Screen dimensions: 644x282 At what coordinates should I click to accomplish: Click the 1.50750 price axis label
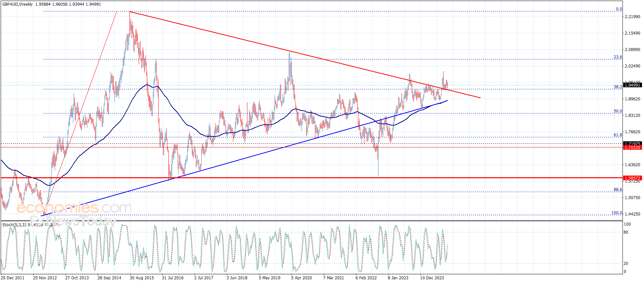(632, 198)
